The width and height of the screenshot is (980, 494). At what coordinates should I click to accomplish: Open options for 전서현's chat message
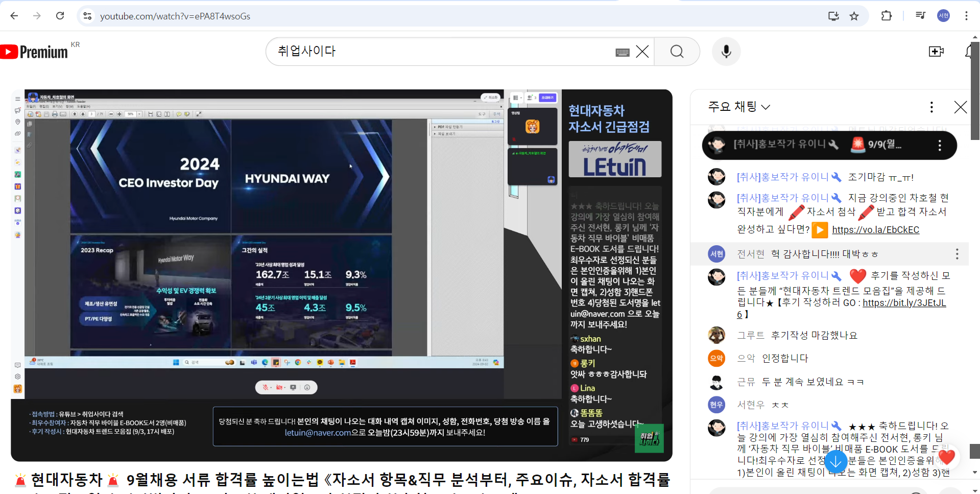coord(957,254)
